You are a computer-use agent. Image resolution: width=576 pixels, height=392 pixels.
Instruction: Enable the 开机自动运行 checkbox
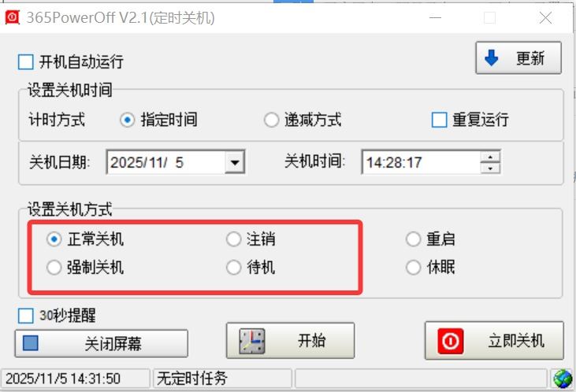coord(26,61)
